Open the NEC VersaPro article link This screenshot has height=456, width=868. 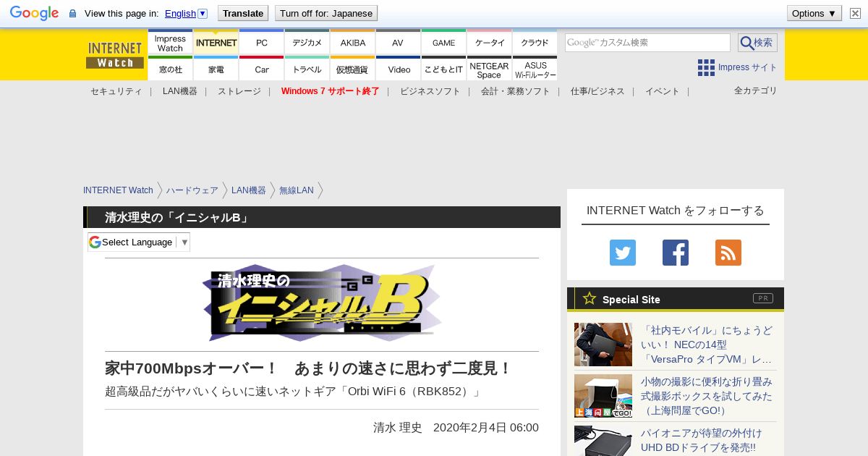tap(707, 345)
